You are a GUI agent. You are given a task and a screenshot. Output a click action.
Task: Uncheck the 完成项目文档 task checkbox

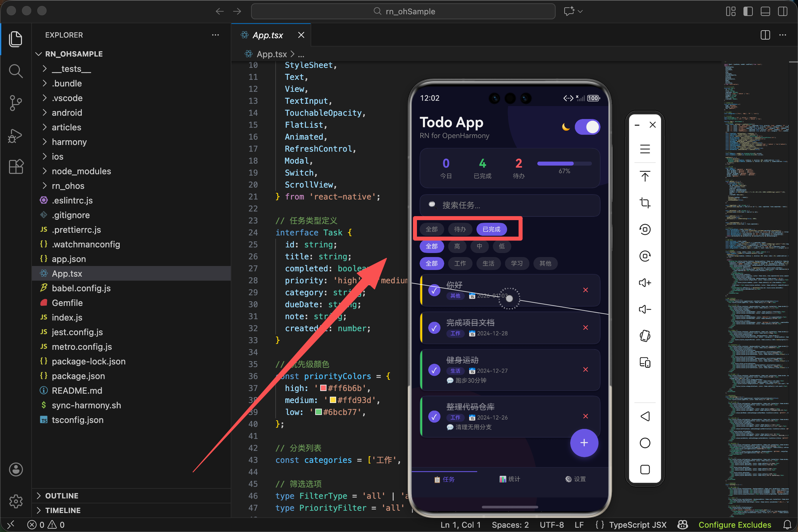tap(434, 328)
